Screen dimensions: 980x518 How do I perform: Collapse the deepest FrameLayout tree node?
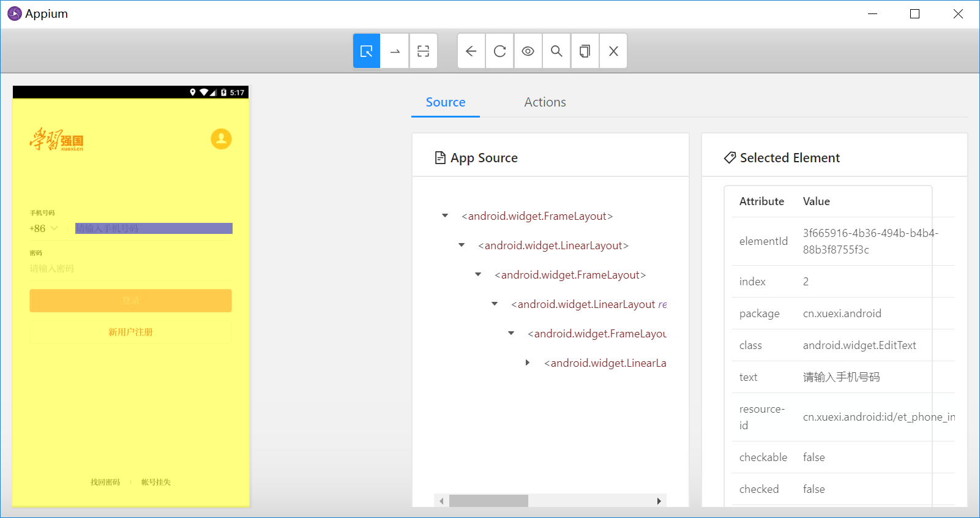[511, 333]
